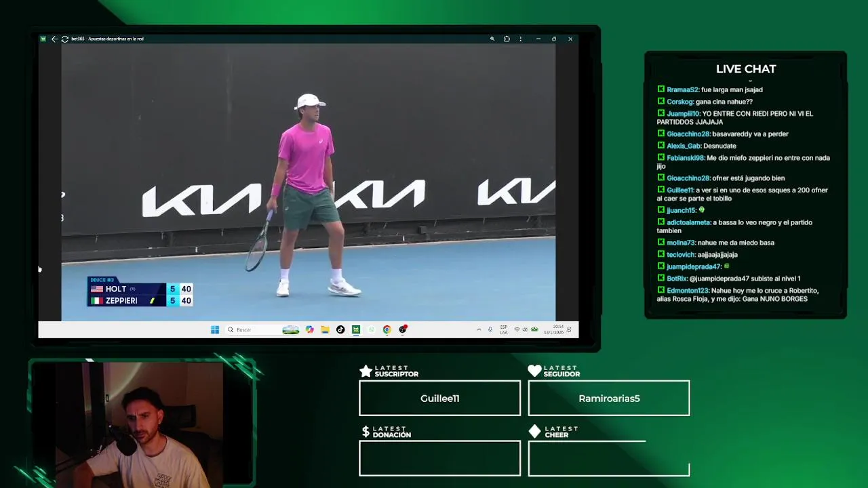This screenshot has height=488, width=868.
Task: Open TikTok from the taskbar
Action: (340, 329)
